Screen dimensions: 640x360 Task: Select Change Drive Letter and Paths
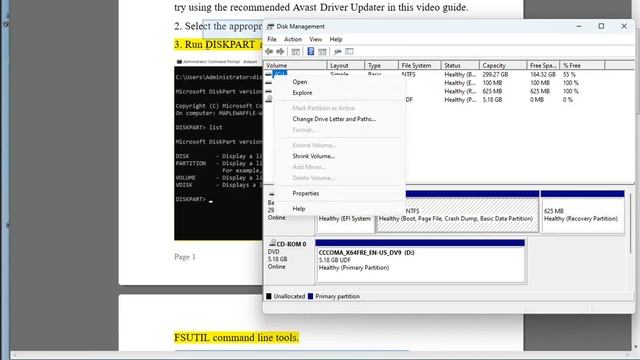pyautogui.click(x=340, y=119)
